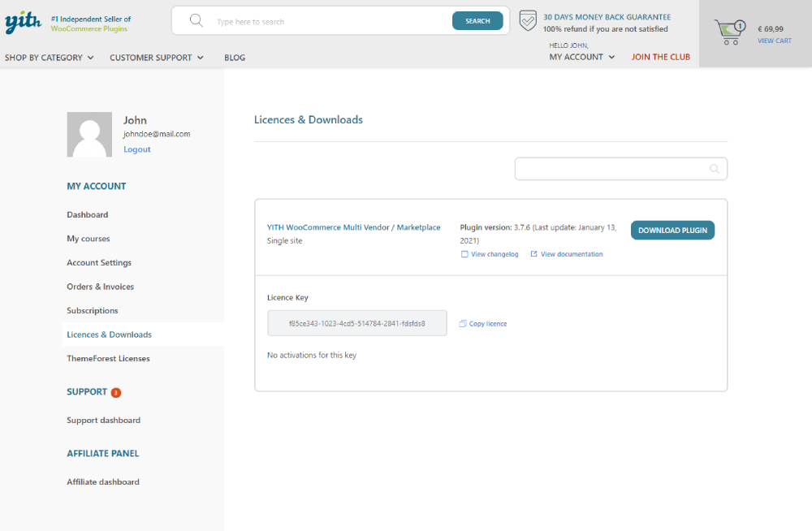The image size is (812, 531).
Task: Focus the licences search input field
Action: 621,169
